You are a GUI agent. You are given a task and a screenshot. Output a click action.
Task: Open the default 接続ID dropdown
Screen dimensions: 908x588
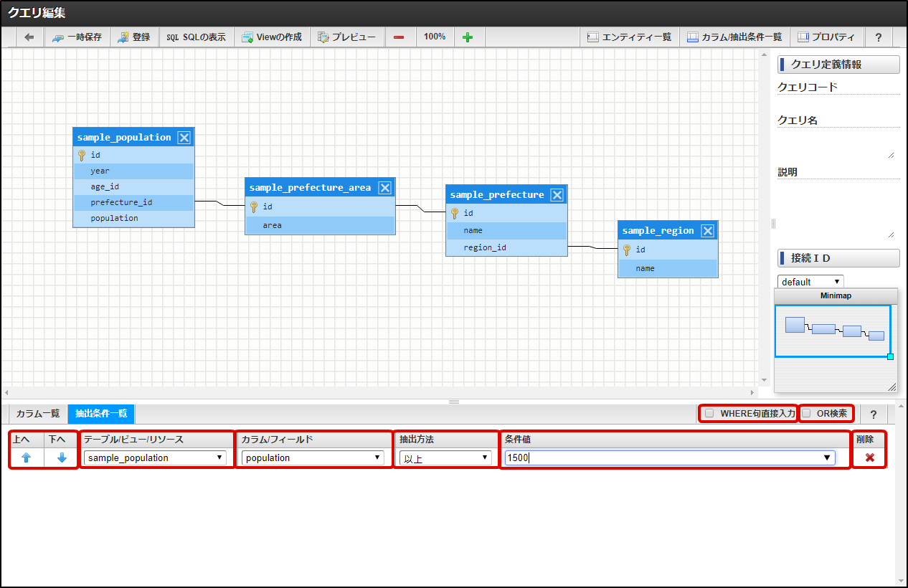click(810, 282)
